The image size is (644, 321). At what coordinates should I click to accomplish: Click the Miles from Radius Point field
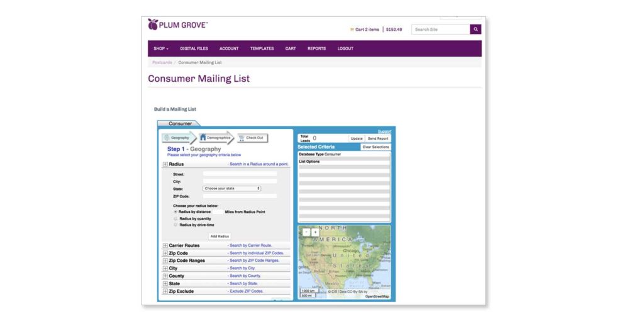pyautogui.click(x=218, y=212)
